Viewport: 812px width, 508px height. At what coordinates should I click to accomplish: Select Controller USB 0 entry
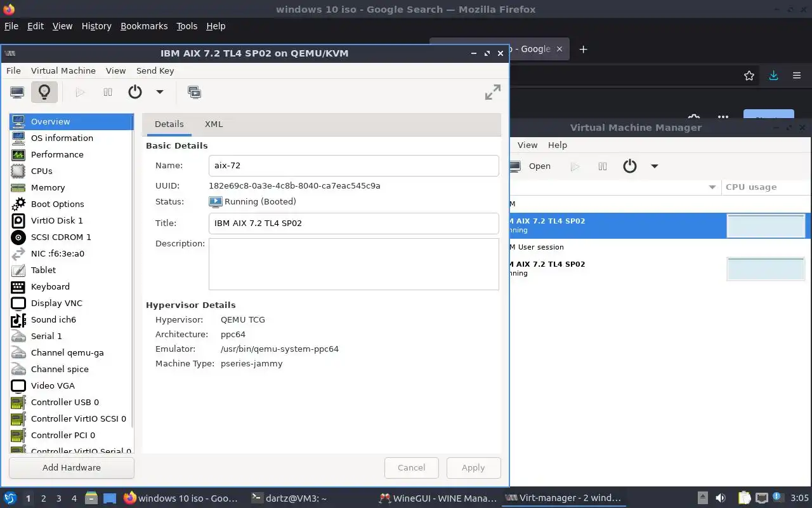pos(72,402)
